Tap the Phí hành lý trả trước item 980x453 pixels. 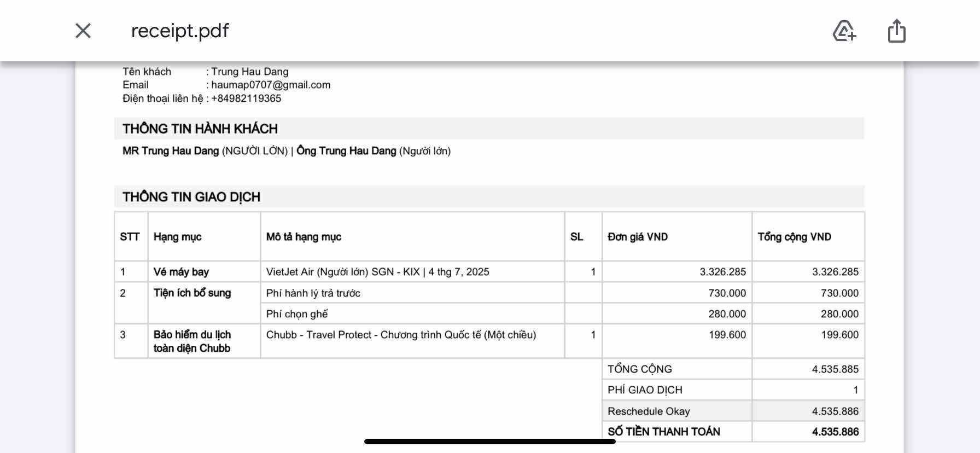pos(313,293)
